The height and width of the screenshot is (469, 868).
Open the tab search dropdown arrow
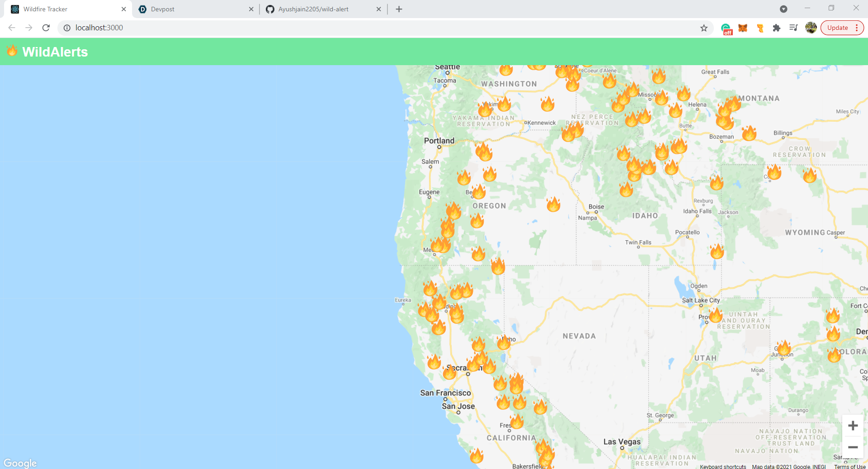(x=783, y=9)
